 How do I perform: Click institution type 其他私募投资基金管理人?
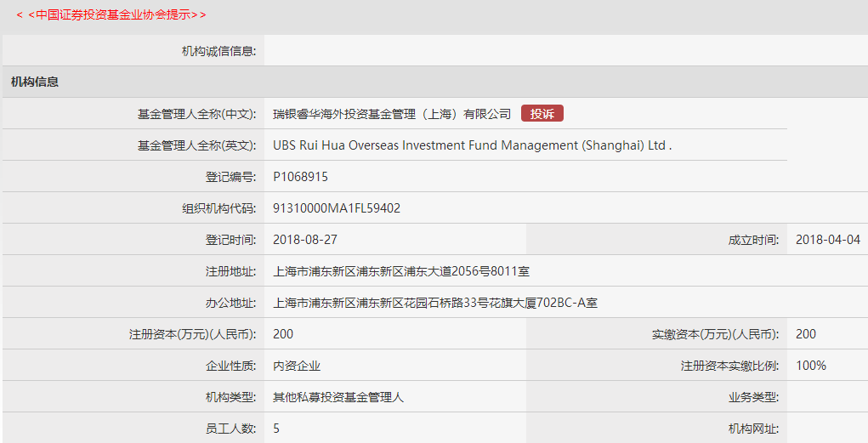point(338,397)
